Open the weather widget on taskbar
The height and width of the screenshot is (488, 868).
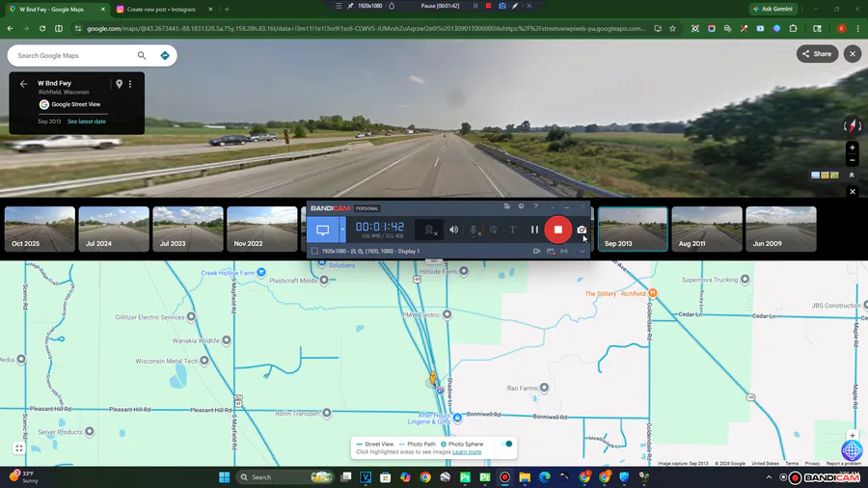pyautogui.click(x=23, y=477)
